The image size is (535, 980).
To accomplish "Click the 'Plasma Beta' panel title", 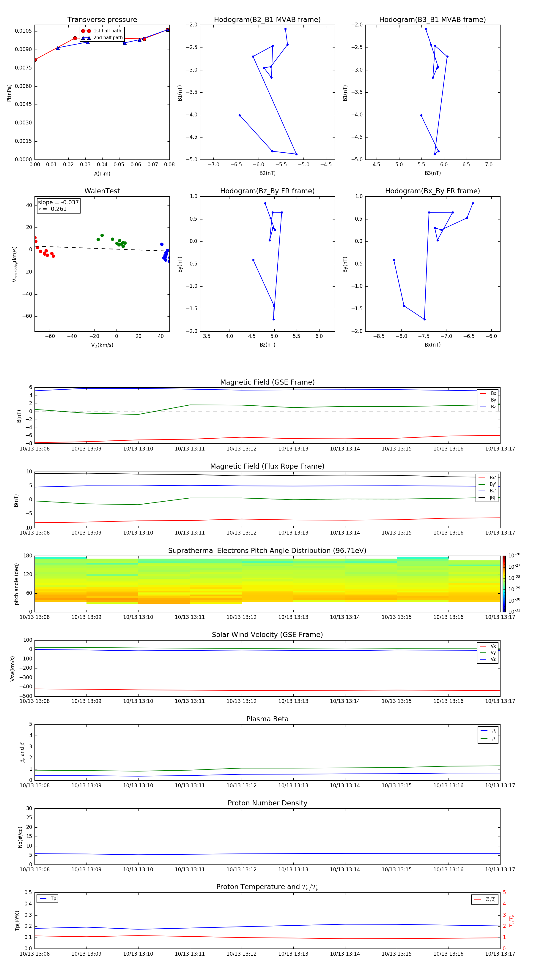I will pyautogui.click(x=267, y=719).
